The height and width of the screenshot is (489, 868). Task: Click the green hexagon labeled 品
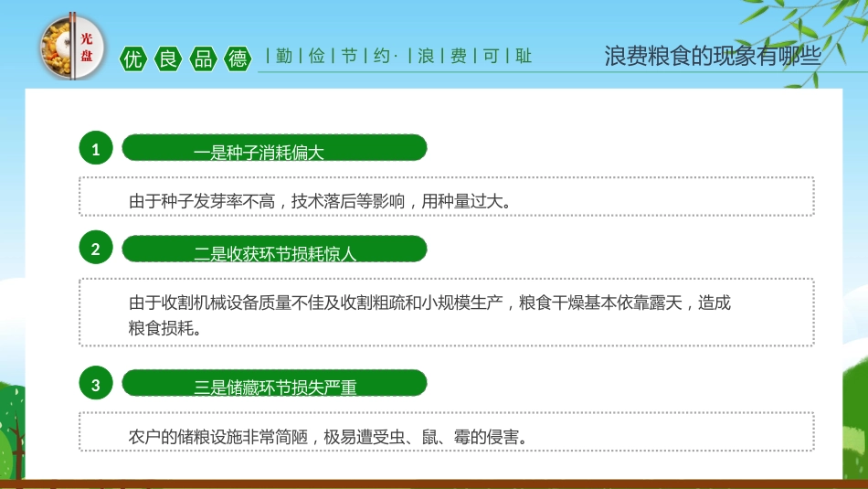click(x=203, y=58)
